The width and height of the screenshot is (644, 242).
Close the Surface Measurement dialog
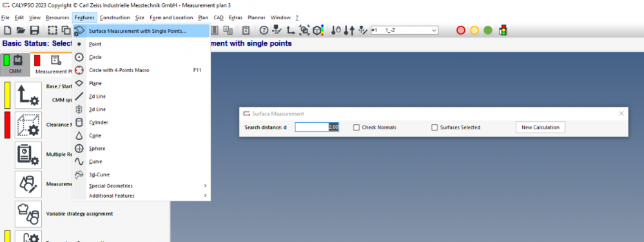coord(621,114)
